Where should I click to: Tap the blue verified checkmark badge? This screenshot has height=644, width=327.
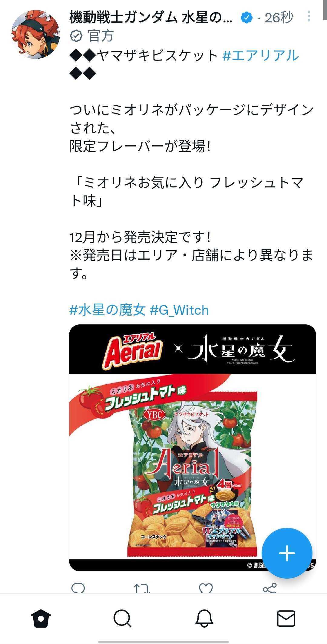click(x=246, y=18)
